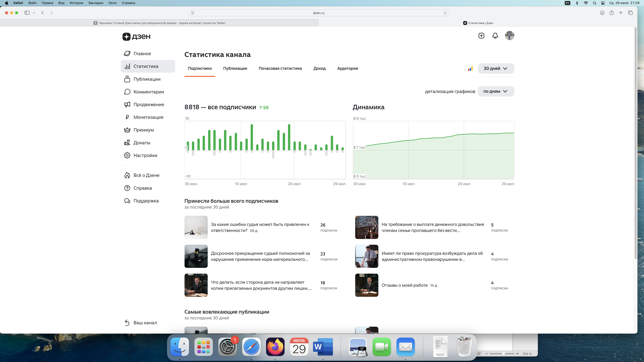Viewport: 644px width, 362px height.
Task: Open Продвижение in sidebar
Action: pyautogui.click(x=148, y=104)
